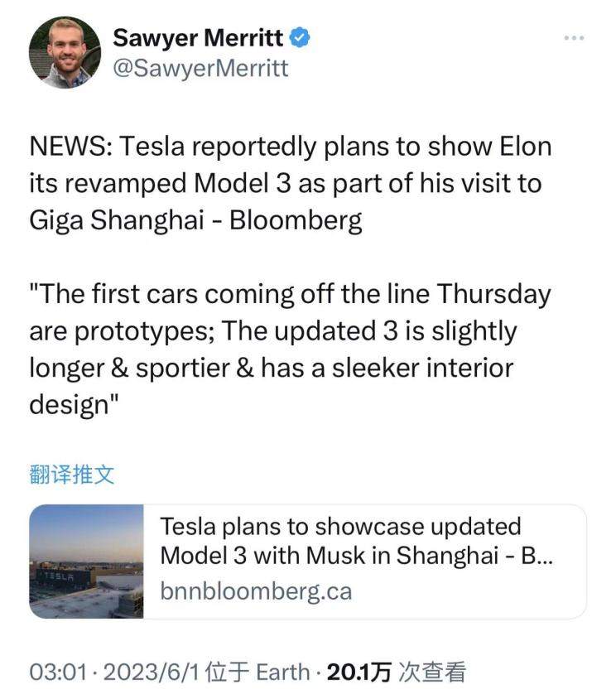Click the 'its revamped Model 3' text line
This screenshot has width=616, height=699.
(286, 184)
